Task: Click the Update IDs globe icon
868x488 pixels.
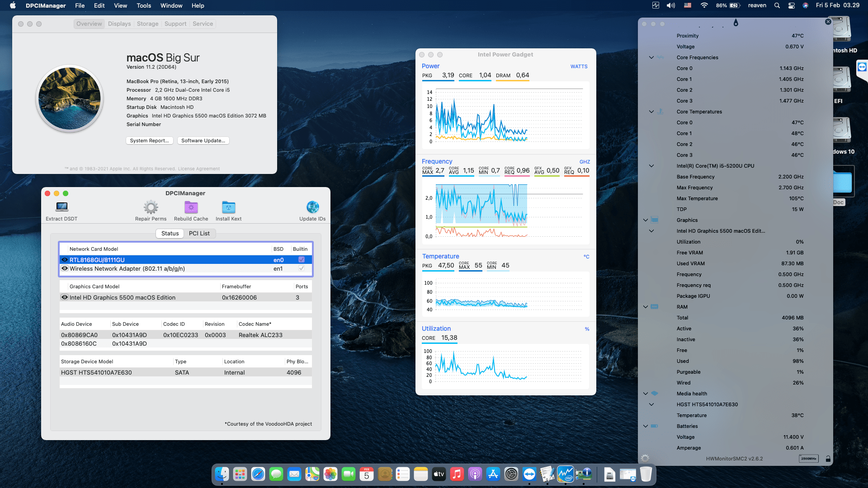Action: tap(312, 207)
